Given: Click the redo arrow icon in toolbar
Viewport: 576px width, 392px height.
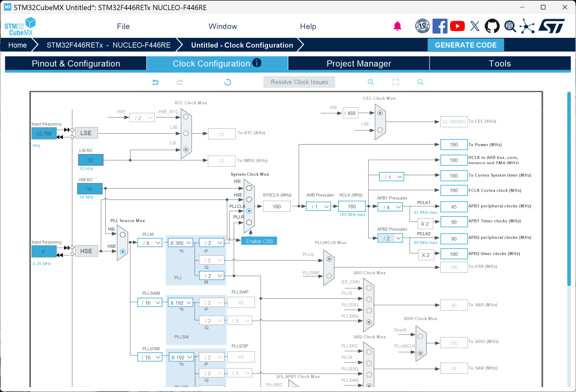Looking at the screenshot, I should [180, 82].
